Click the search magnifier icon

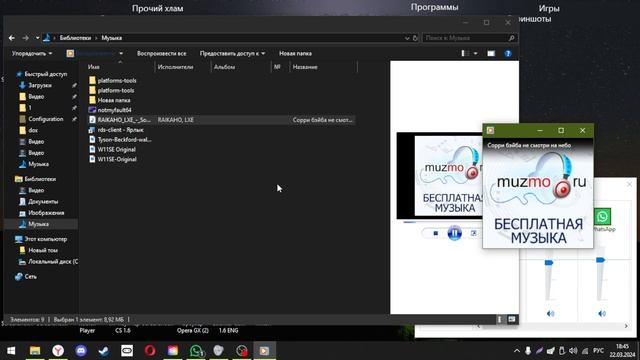[512, 38]
